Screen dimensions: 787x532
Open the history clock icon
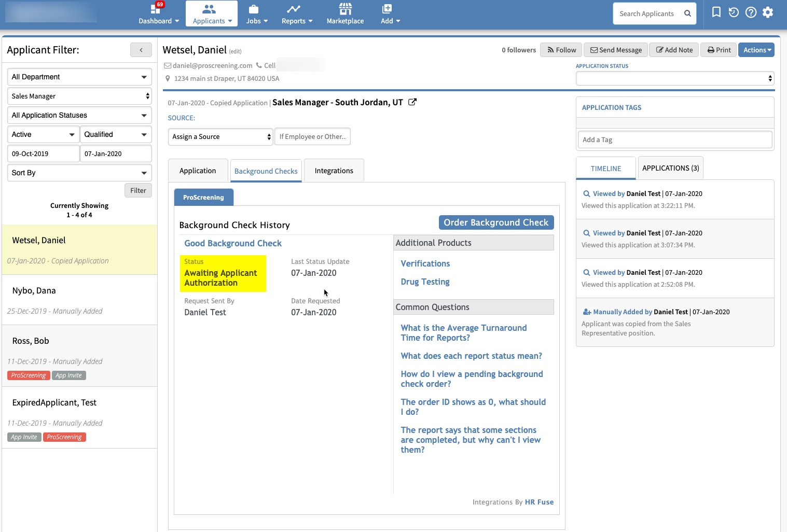[x=733, y=12]
